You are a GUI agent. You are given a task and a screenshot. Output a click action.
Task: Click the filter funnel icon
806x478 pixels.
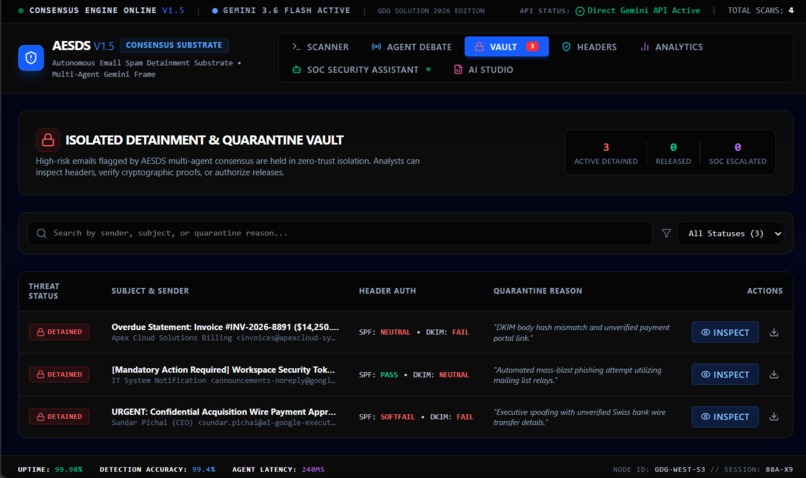(x=666, y=233)
